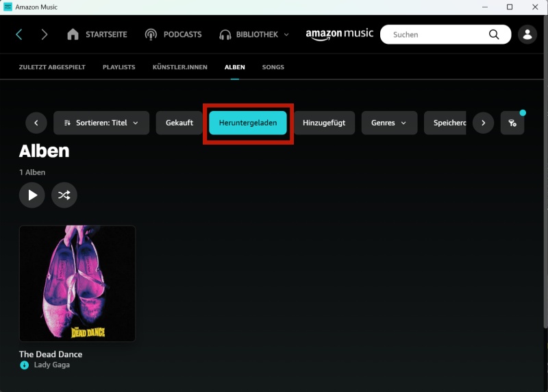Filter by Gekauft
The image size is (548, 392).
pyautogui.click(x=179, y=123)
